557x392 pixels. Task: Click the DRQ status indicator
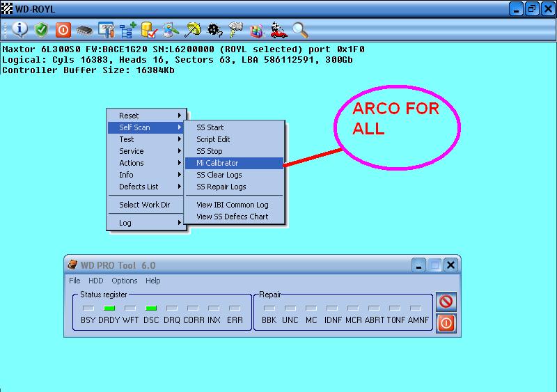(172, 308)
